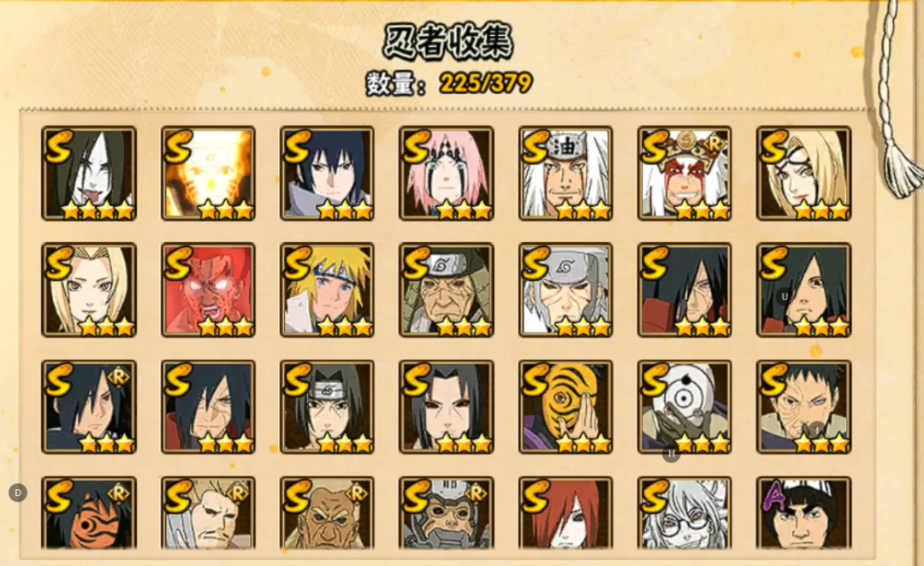This screenshot has height=566, width=924.
Task: Select the Orochimaru four-star ninja card
Action: (89, 174)
